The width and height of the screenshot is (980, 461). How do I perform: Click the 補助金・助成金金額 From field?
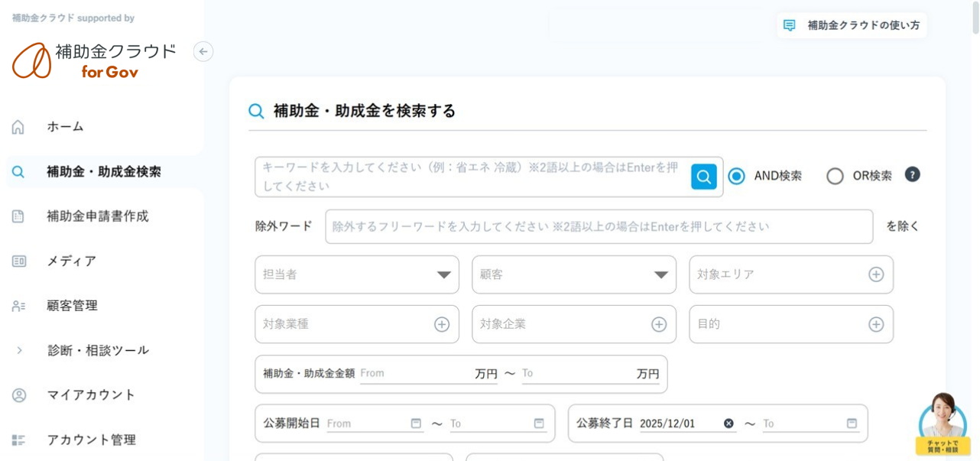pyautogui.click(x=416, y=373)
